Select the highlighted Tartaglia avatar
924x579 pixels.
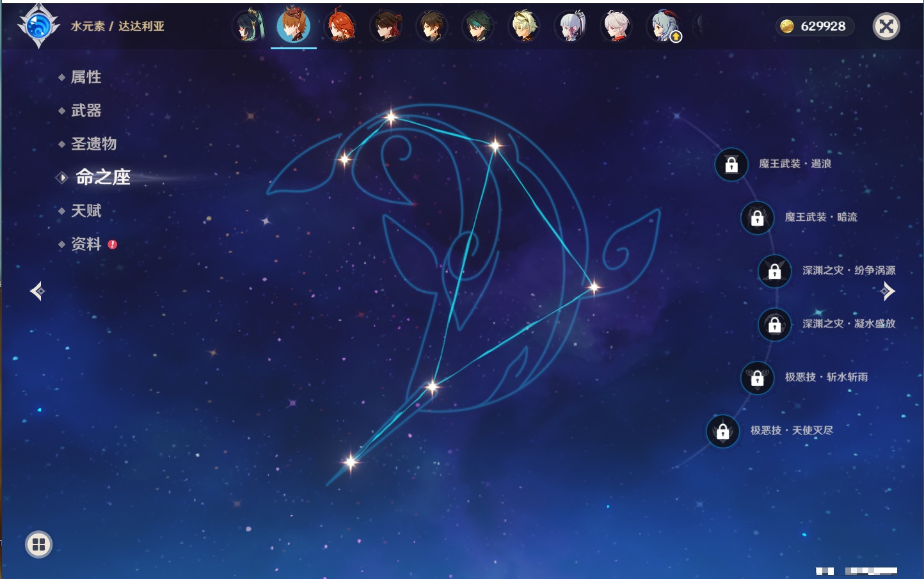tap(294, 26)
